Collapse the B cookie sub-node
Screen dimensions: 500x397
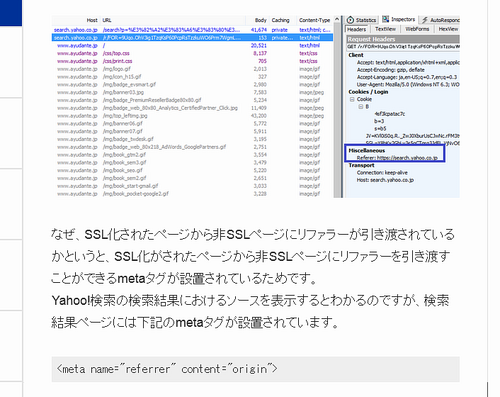click(x=360, y=107)
